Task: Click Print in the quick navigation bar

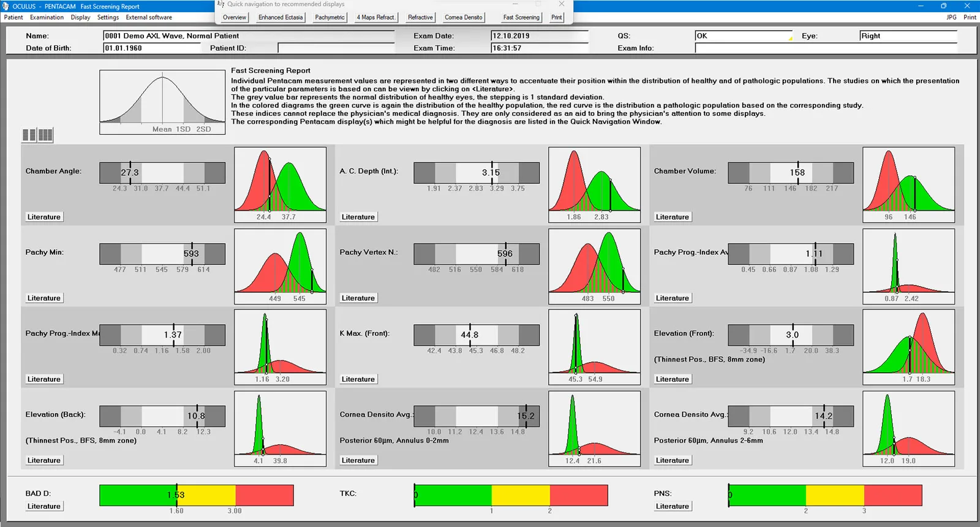Action: 556,17
